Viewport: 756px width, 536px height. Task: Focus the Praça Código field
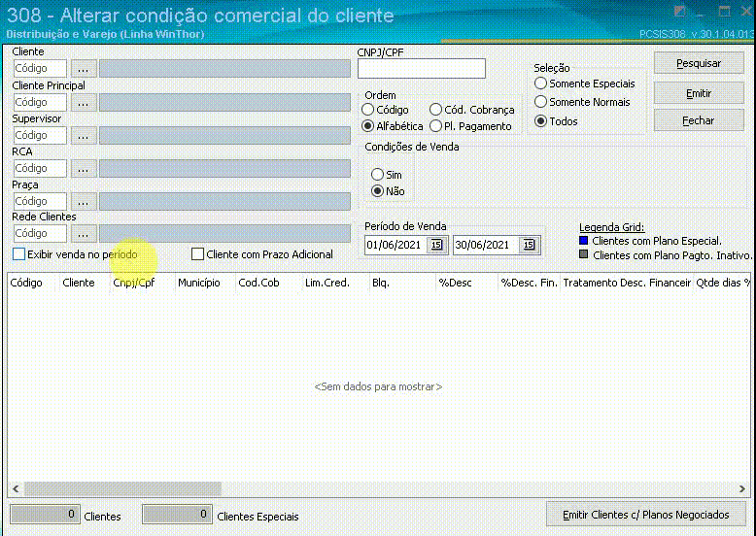[x=40, y=201]
